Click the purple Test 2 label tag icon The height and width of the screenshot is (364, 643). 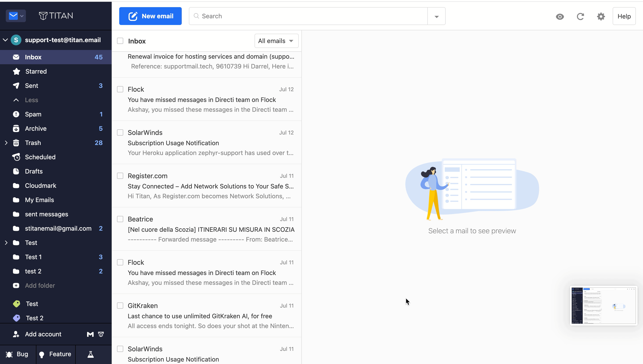coord(17,318)
